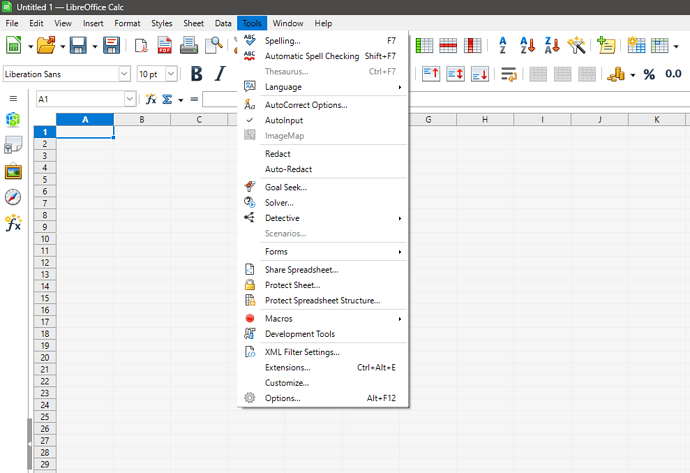Image resolution: width=690 pixels, height=473 pixels.
Task: Click the Align Bottom icon
Action: point(480,74)
